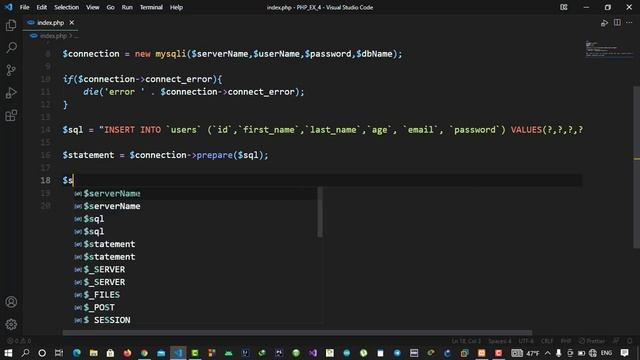Image resolution: width=640 pixels, height=360 pixels.
Task: Open the editor More Actions ellipsis
Action: click(x=629, y=22)
